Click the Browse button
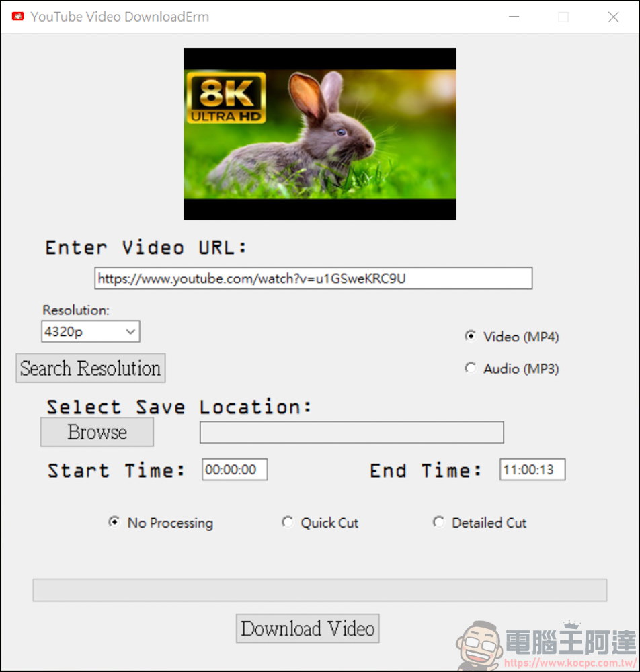Image resolution: width=640 pixels, height=672 pixels. (x=97, y=432)
